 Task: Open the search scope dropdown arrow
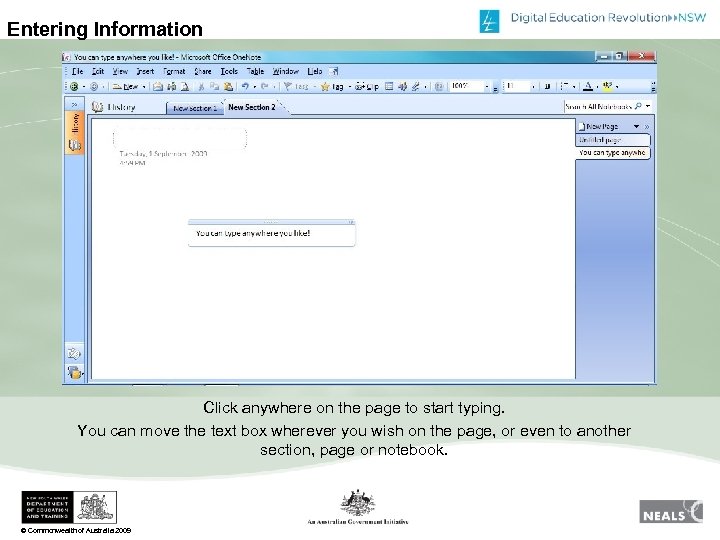(x=648, y=106)
